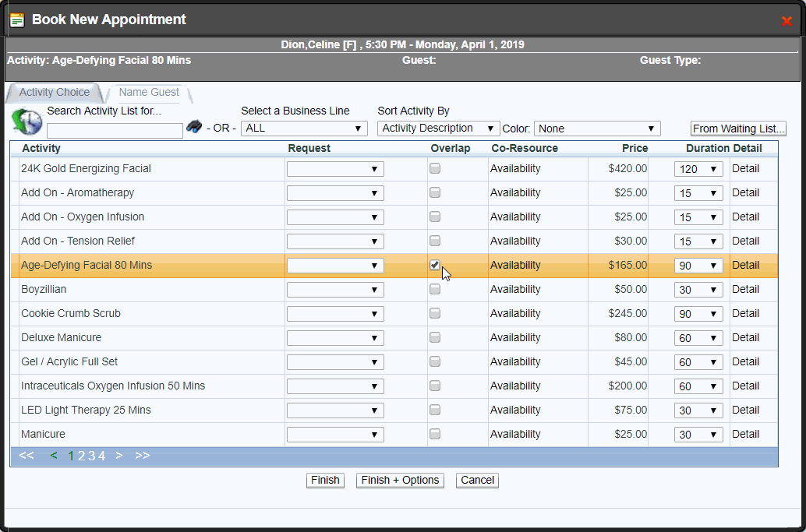The height and width of the screenshot is (532, 806).
Task: Jump to first page with << link
Action: pos(27,456)
